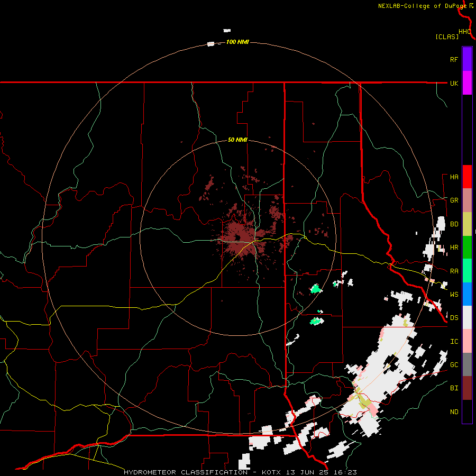Click the radar site center in the BI echo cluster
The height and width of the screenshot is (476, 476).
pos(237,237)
